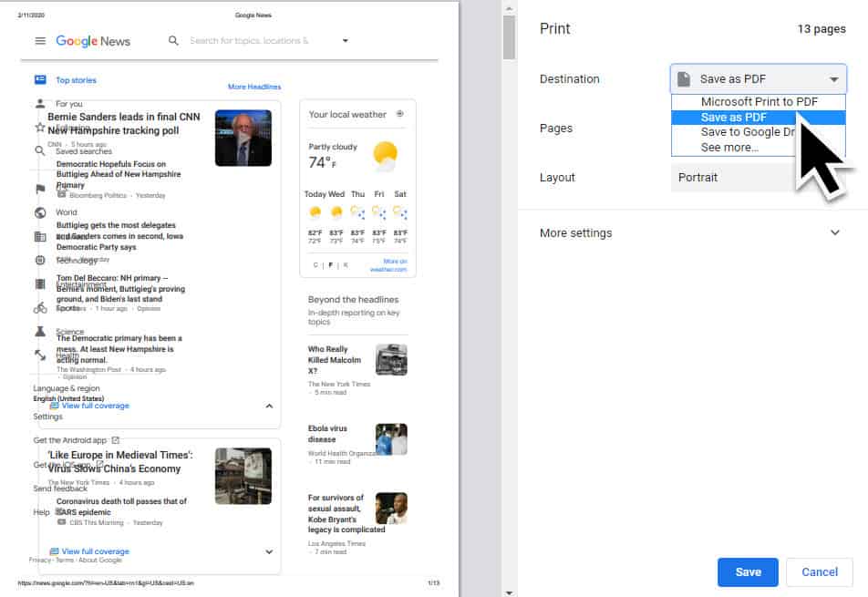Open the More Headlines link
The height and width of the screenshot is (597, 868).
254,87
